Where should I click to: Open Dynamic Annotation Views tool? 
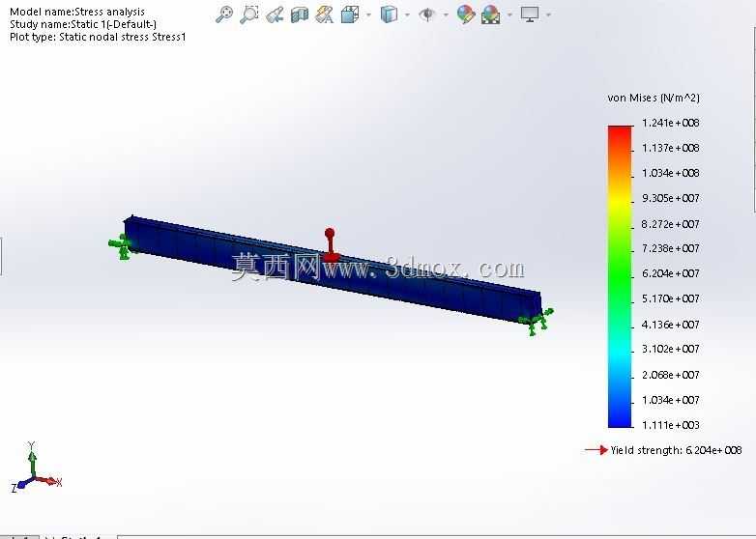tap(325, 14)
